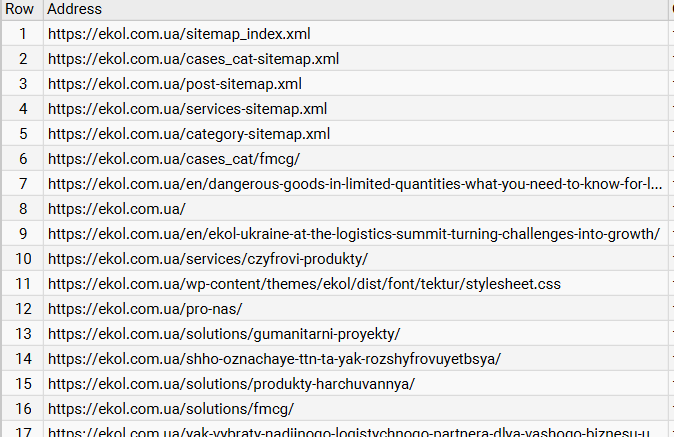Select the ekol.com.ua homepage address in row 8

(116, 209)
